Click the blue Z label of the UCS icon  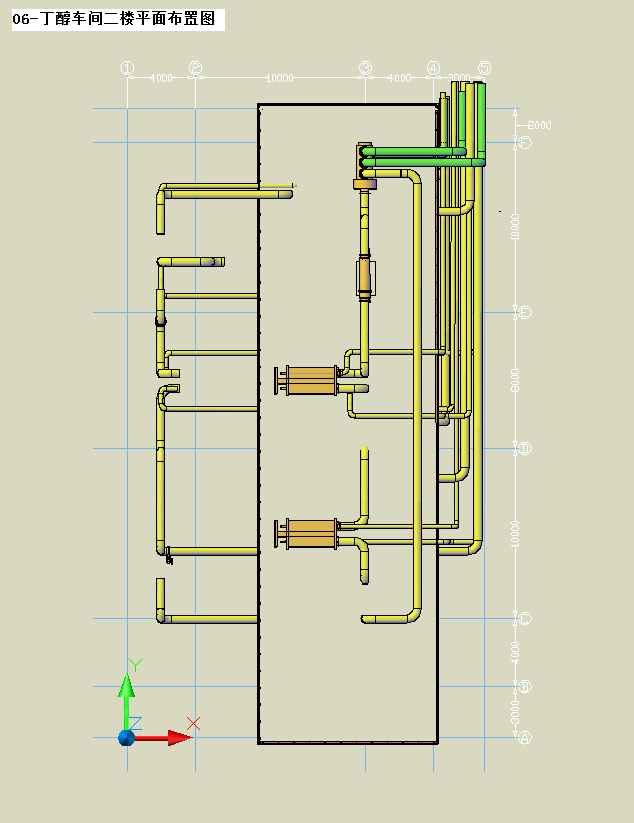(135, 723)
